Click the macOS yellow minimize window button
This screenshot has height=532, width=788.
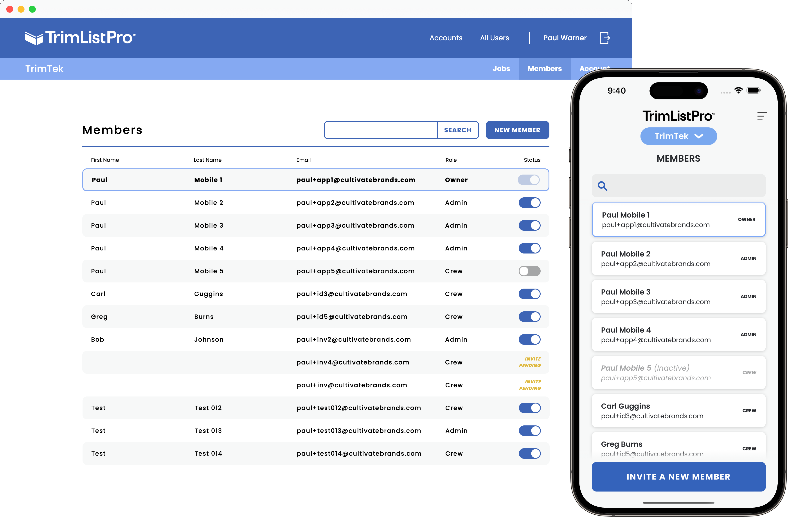click(21, 9)
